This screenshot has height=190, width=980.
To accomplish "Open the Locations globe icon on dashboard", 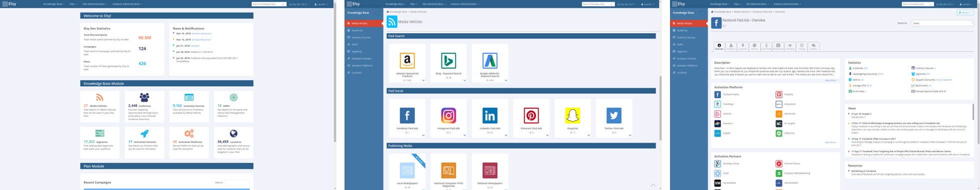I will point(233,133).
